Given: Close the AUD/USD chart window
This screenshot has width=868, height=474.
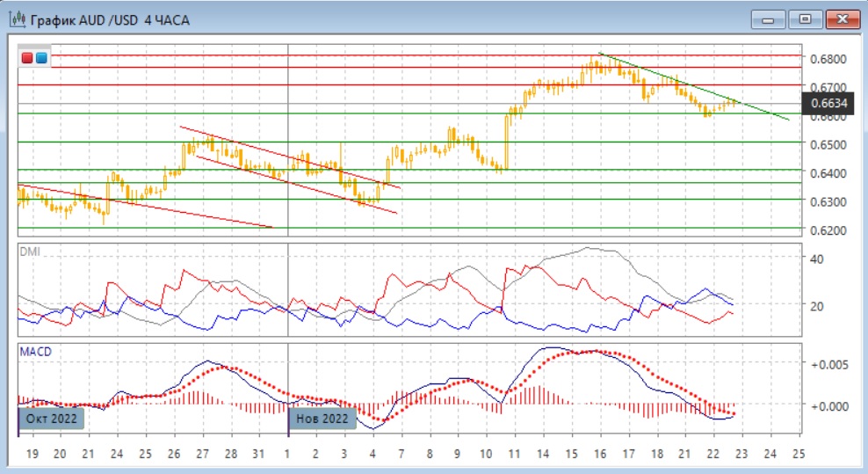Looking at the screenshot, I should 842,18.
